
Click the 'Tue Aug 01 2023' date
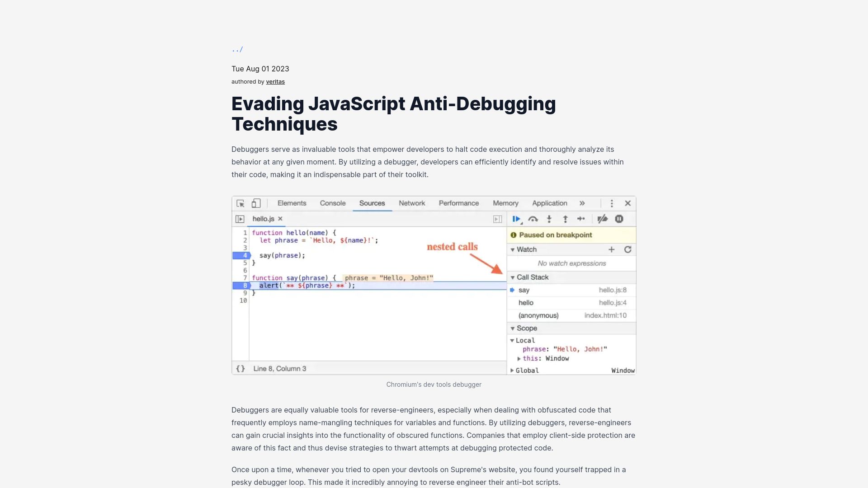260,69
